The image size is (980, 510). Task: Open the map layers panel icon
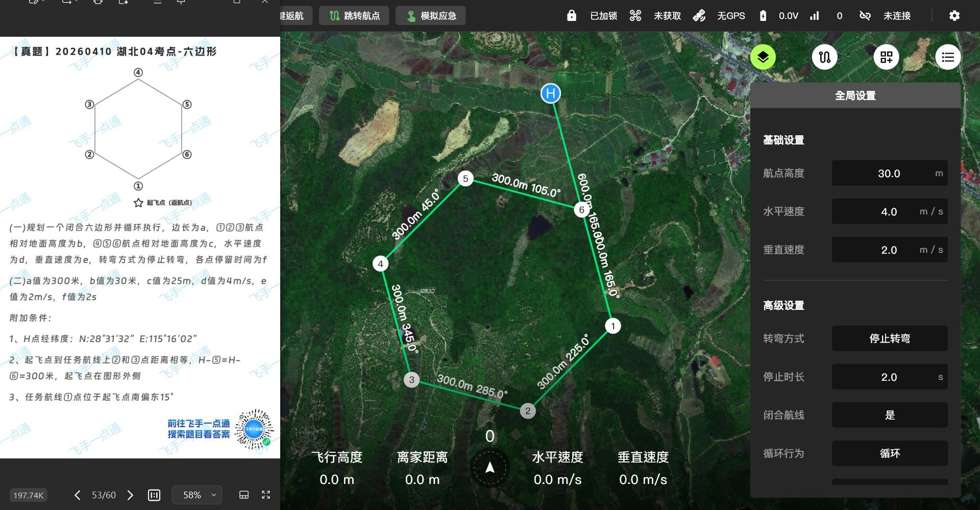[763, 57]
